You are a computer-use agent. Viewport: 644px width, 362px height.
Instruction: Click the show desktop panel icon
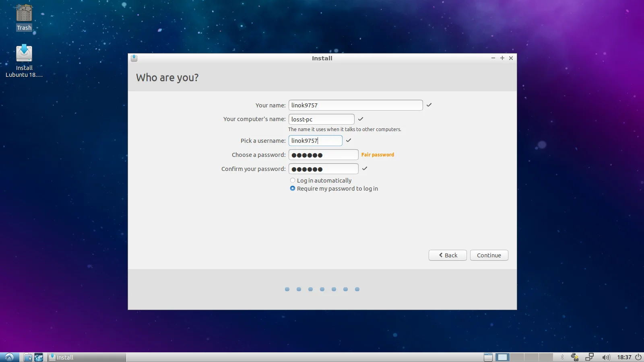coord(488,357)
